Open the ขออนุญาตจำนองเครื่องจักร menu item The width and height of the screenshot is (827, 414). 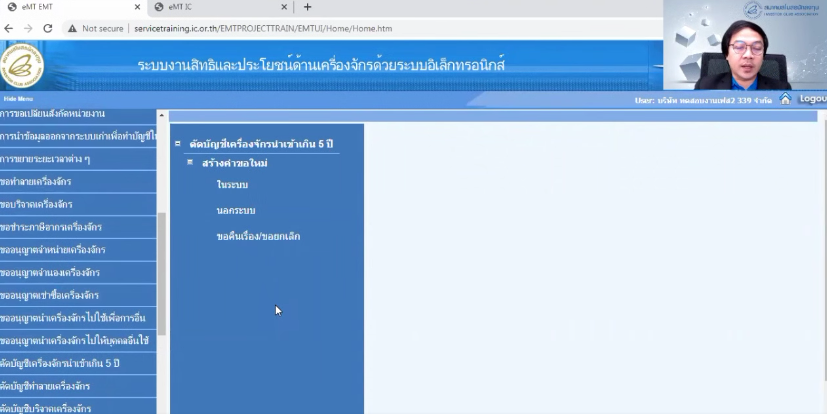tap(78, 272)
